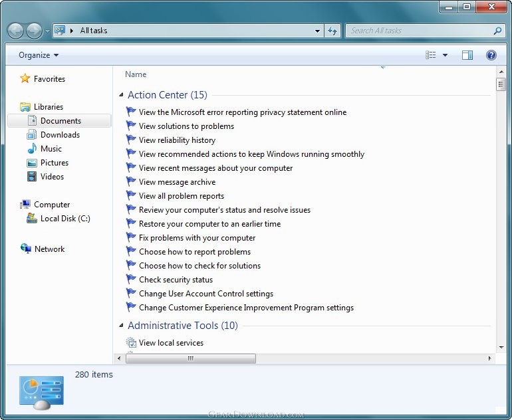Click the Pictures library icon
Image resolution: width=512 pixels, height=420 pixels.
(x=32, y=163)
